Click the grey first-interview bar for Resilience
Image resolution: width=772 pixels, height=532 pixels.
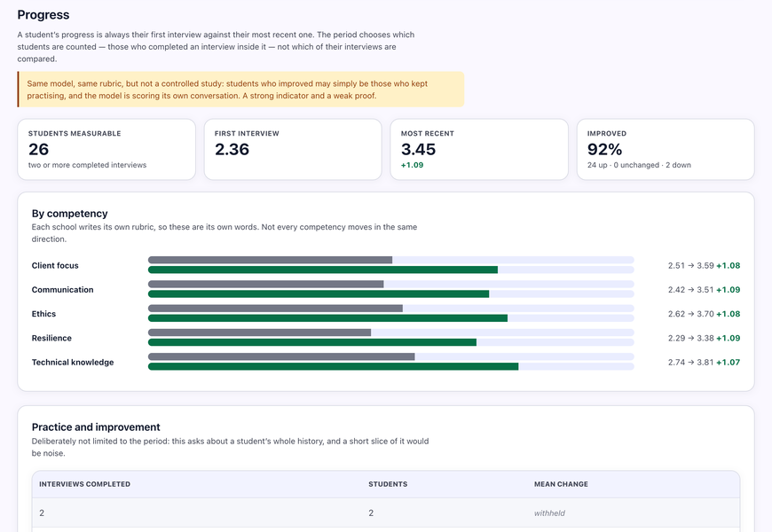point(259,332)
